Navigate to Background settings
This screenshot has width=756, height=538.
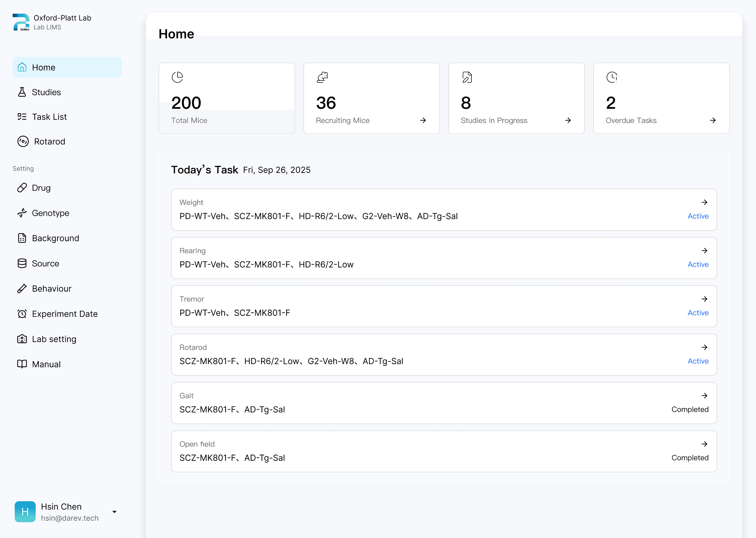pos(67,238)
